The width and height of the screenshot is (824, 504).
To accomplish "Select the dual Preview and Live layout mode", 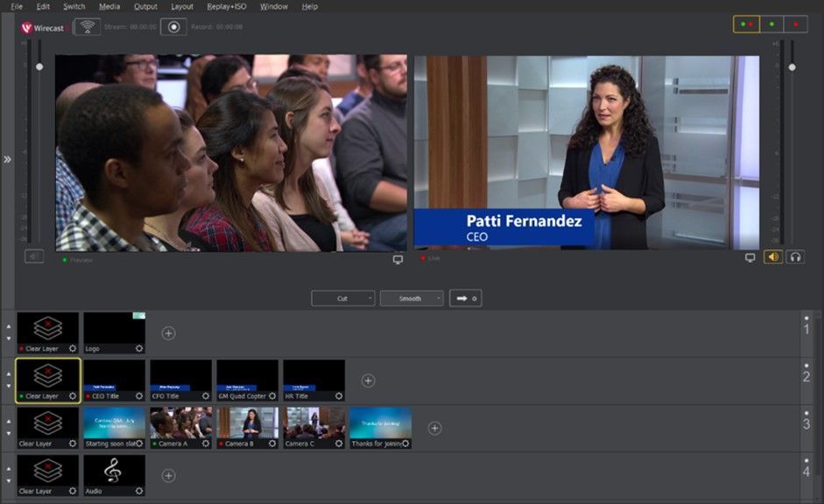I will 745,24.
